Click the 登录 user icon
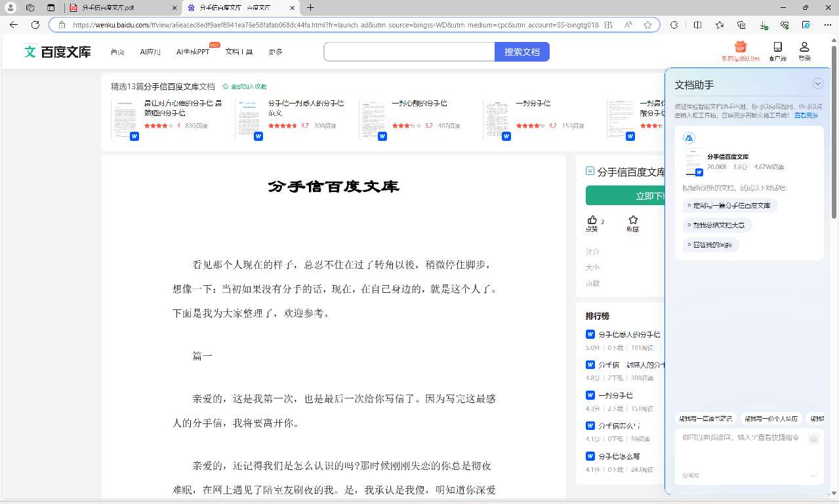Viewport: 839px width, 504px height. 804,48
